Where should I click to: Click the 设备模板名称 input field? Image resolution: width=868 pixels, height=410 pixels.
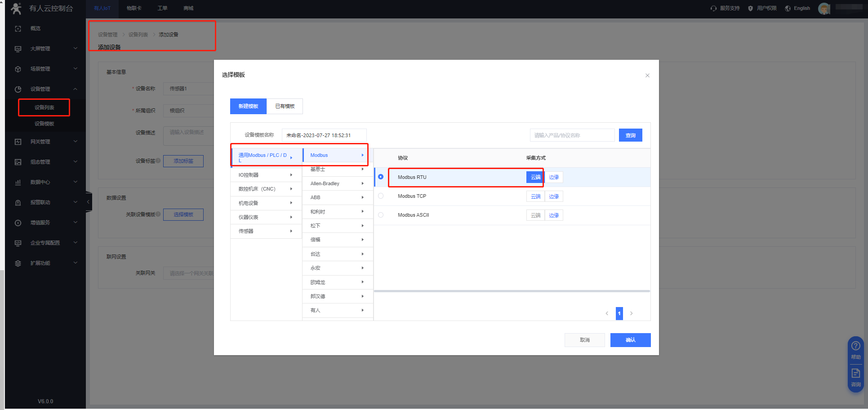tap(324, 135)
